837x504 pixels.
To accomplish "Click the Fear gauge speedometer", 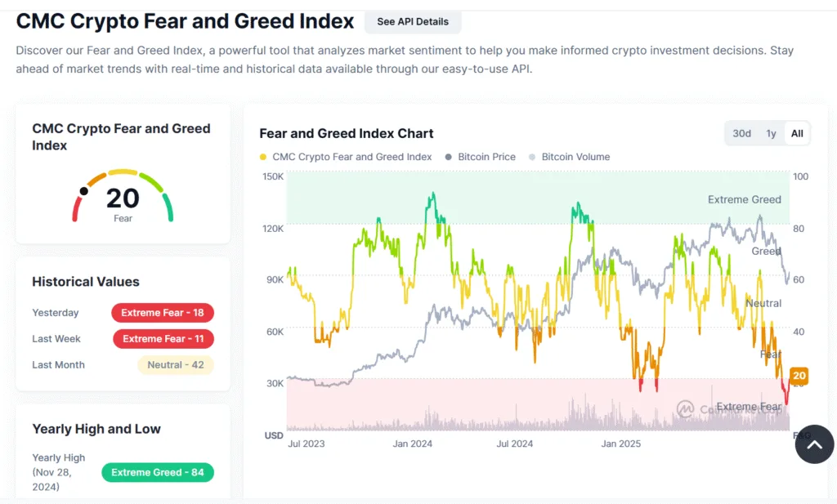I will pyautogui.click(x=123, y=194).
